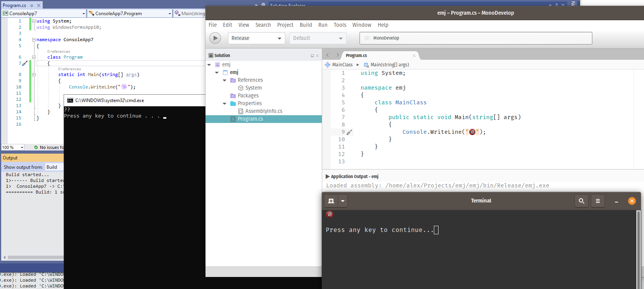Viewport: 644px width, 289px height.
Task: Click the cmd.exe title bar icon
Action: coord(70,100)
